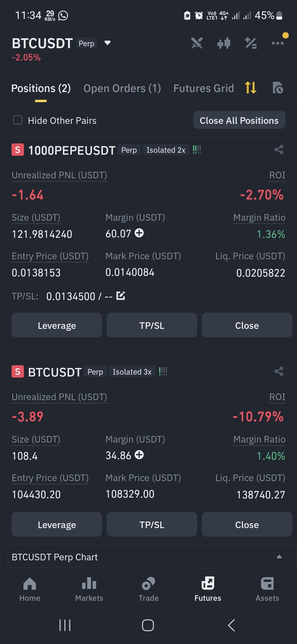Click Close All Positions button
The width and height of the screenshot is (297, 644).
pyautogui.click(x=239, y=120)
